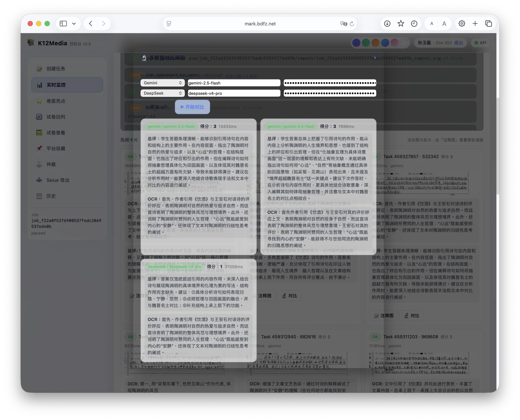This screenshot has height=420, width=520.
Task: Click the star icon for 卷面亮点
Action: click(x=39, y=101)
